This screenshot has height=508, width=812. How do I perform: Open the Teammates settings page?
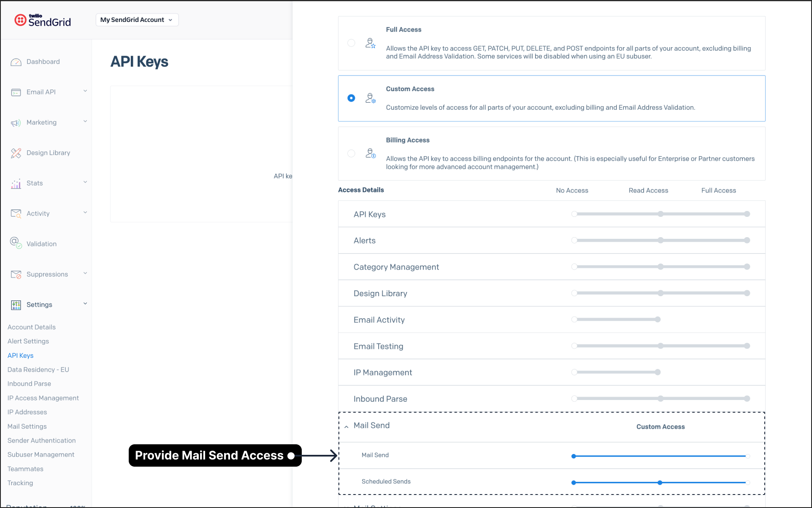coord(25,469)
